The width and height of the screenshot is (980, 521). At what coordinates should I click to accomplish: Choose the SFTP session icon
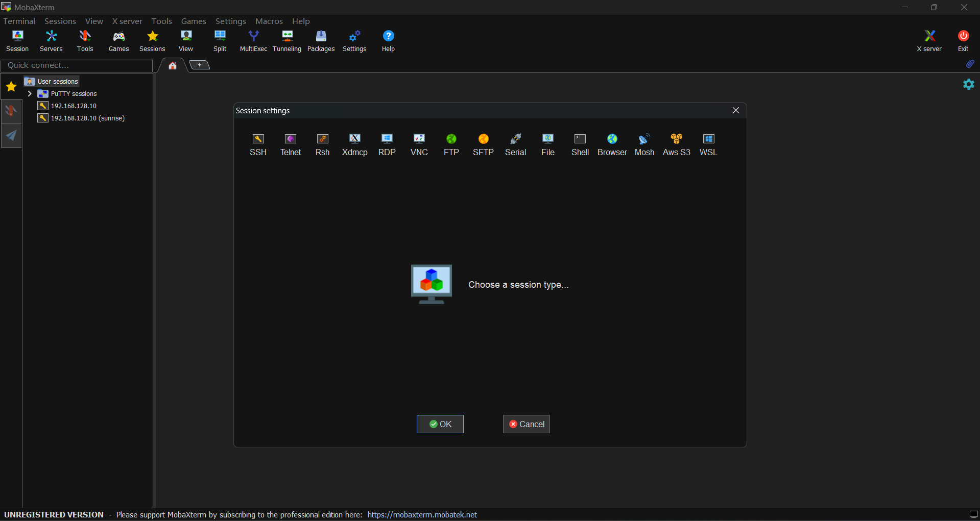click(x=483, y=144)
